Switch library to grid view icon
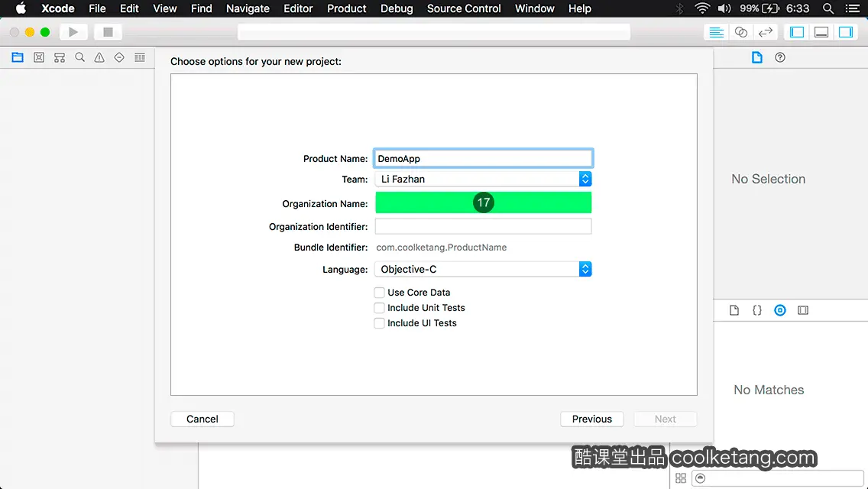 pyautogui.click(x=681, y=478)
